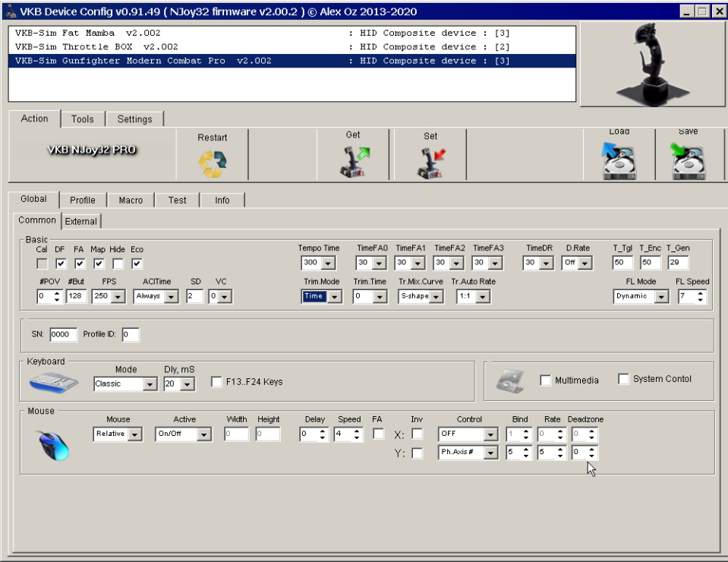Open the Tools menu tab
728x562 pixels.
(x=82, y=118)
